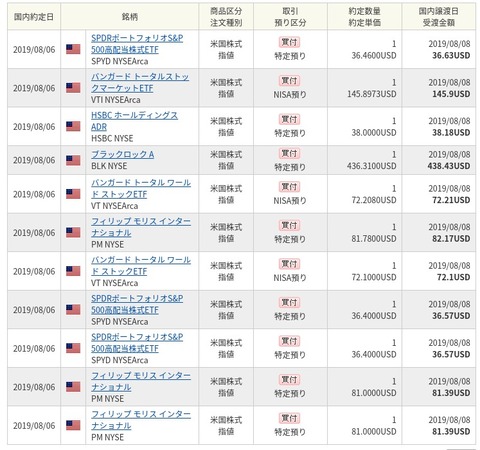
Task: Click the flag icon in the 72.1USD VT row
Action: (73, 271)
